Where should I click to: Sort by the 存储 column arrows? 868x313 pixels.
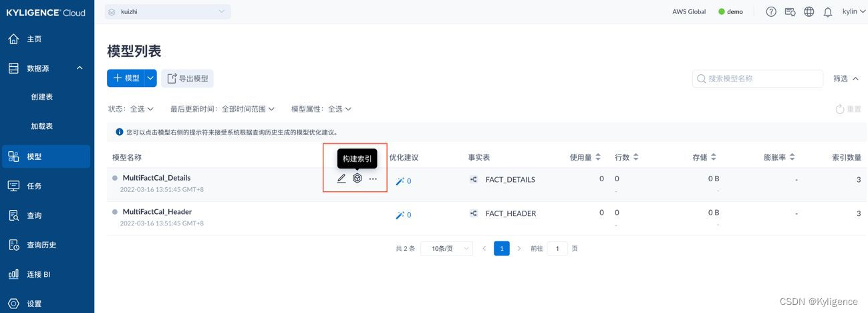(714, 157)
